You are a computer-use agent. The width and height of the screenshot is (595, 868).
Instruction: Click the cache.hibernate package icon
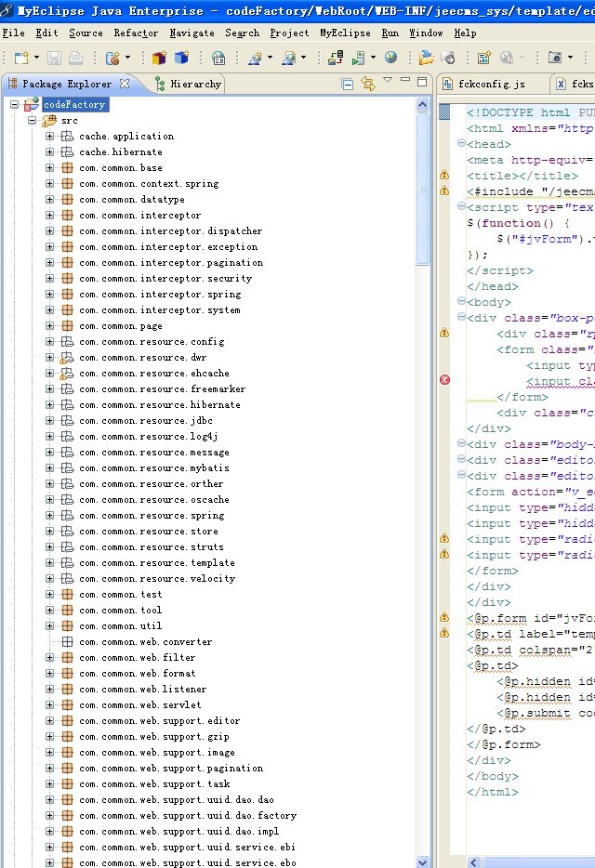click(67, 151)
